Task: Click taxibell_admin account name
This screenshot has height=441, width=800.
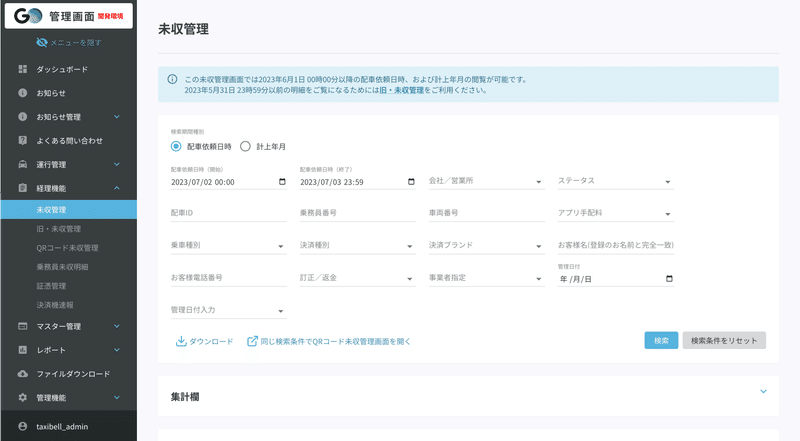Action: click(62, 427)
